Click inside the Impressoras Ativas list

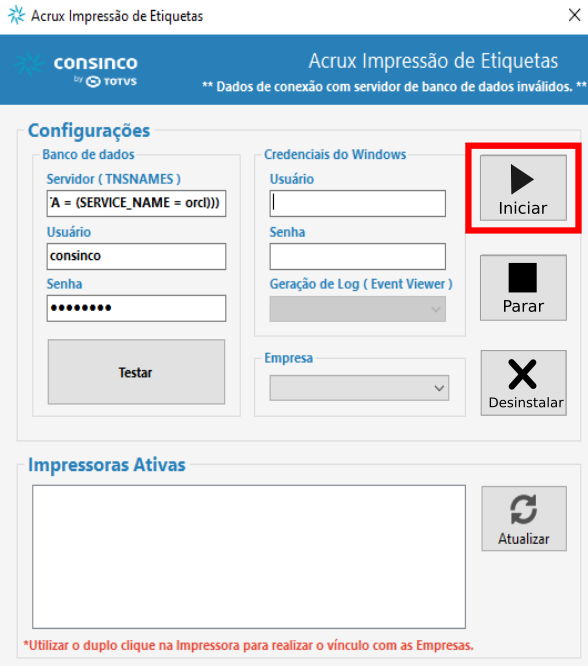pos(249,556)
